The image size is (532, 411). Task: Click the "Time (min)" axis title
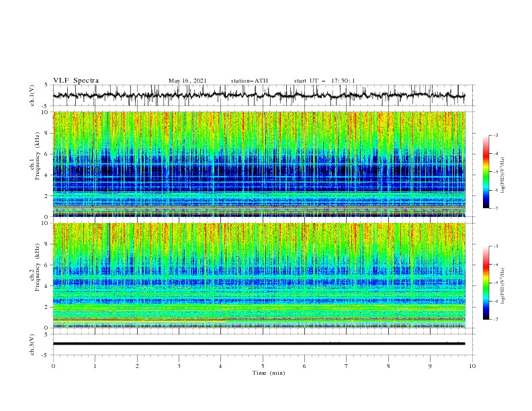pyautogui.click(x=269, y=373)
